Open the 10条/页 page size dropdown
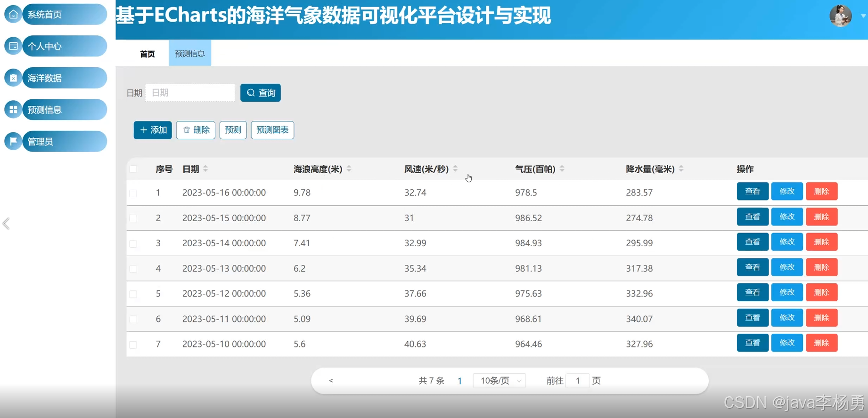The image size is (868, 418). 500,381
